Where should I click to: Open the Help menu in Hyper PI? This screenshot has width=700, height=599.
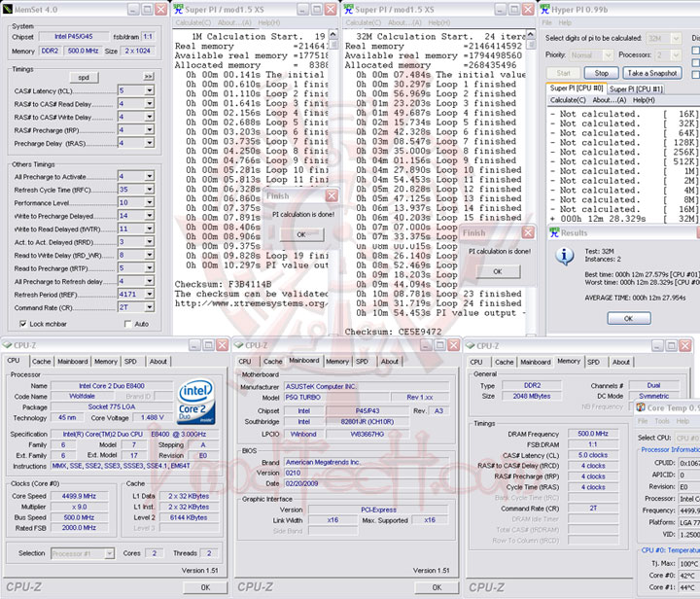565,22
